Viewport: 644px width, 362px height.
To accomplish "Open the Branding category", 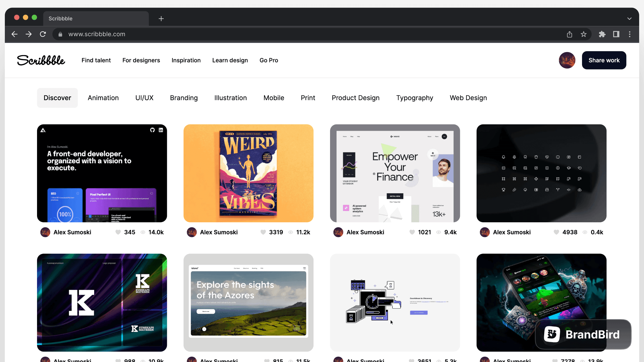I will [184, 98].
